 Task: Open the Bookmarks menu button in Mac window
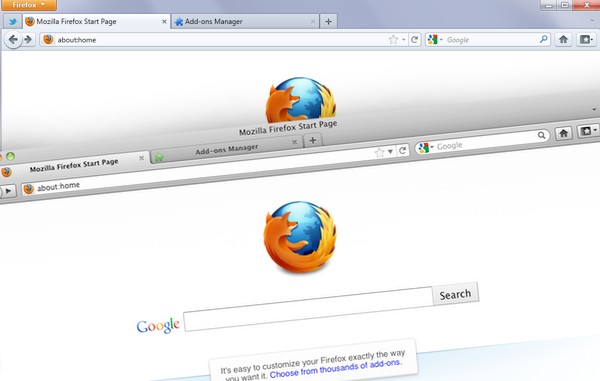click(588, 131)
